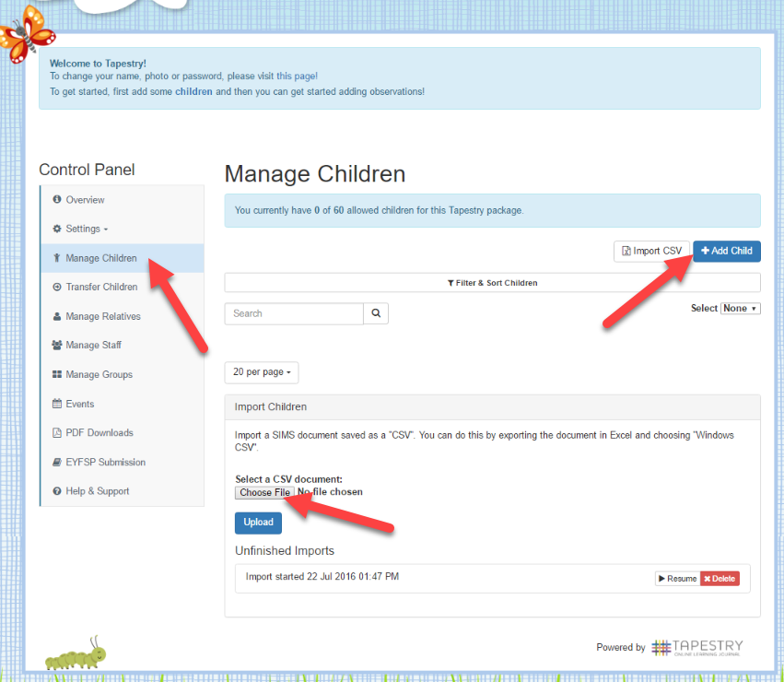Click the person icon beside Manage Relatives

57,316
